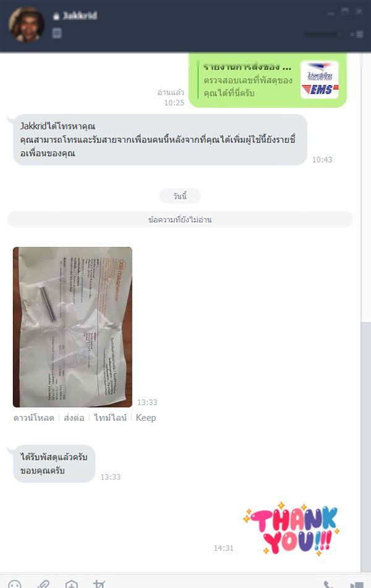371x588 pixels.
Task: Start a voice call with phone icon
Action: tap(328, 585)
